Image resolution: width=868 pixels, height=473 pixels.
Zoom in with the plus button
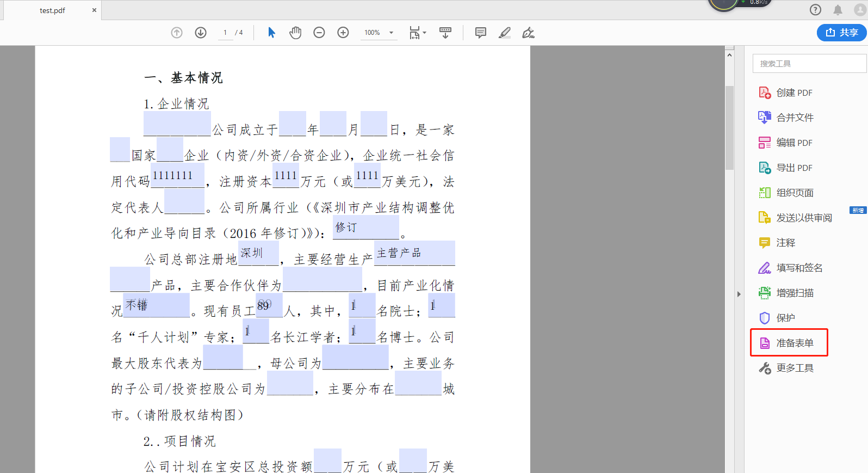click(343, 33)
